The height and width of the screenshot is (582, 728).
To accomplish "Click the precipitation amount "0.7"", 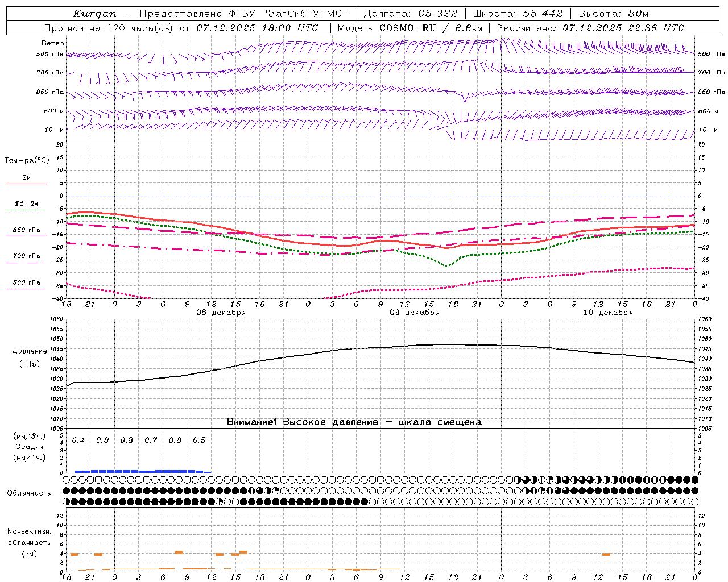I will click(x=151, y=440).
